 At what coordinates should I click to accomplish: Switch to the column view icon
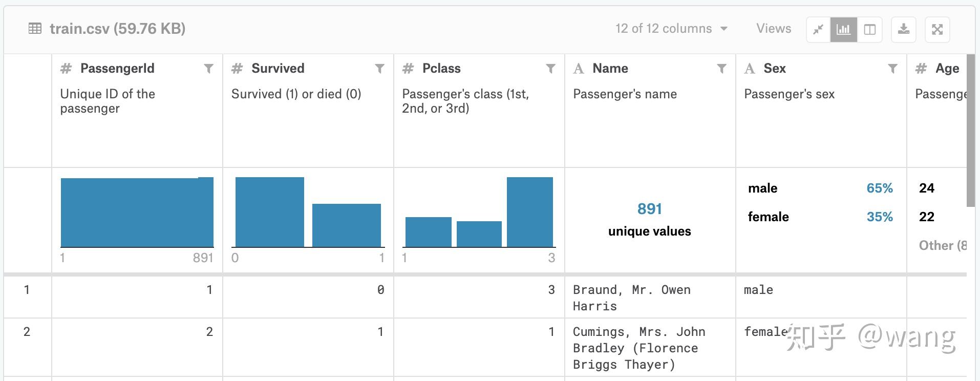coord(869,29)
